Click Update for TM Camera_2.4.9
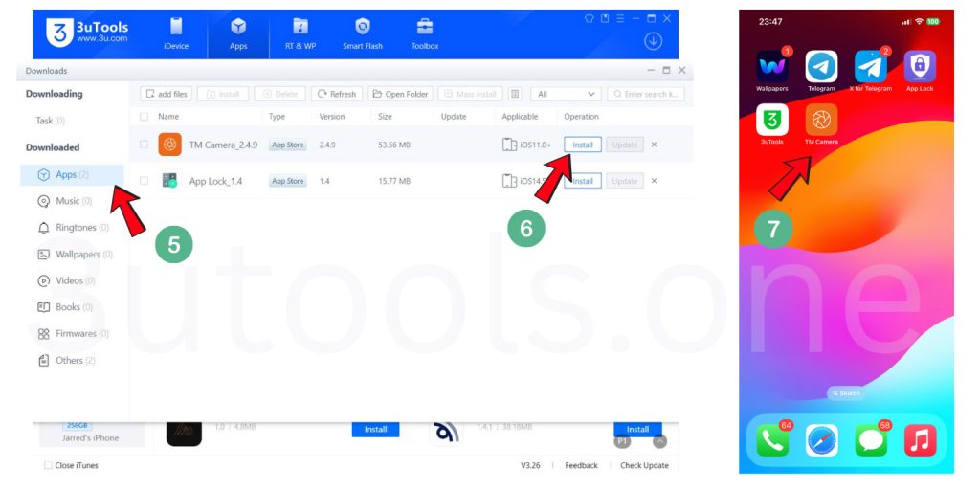 (624, 145)
